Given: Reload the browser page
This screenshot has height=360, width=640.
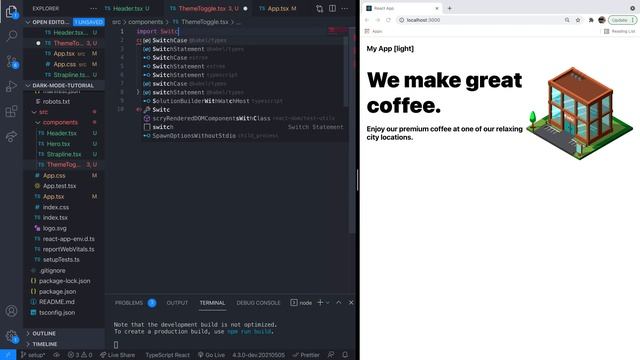Looking at the screenshot, I should [388, 20].
